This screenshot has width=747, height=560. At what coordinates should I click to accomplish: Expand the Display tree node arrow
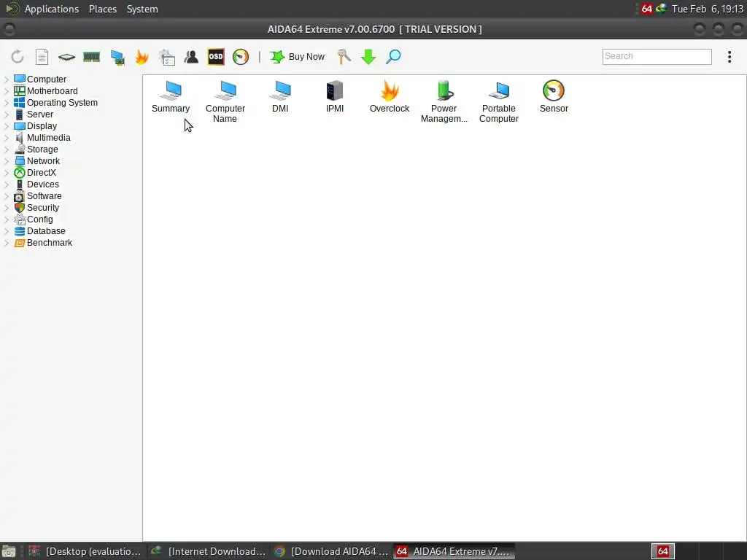(7, 125)
